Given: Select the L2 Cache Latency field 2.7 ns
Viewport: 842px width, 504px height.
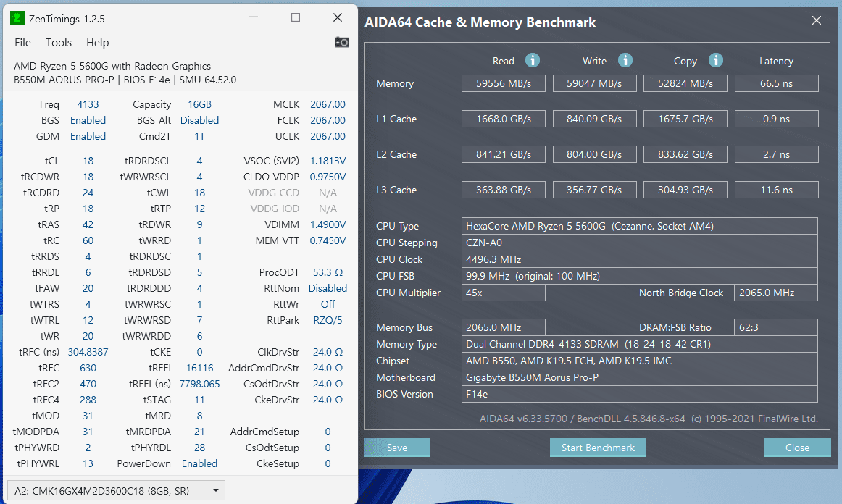Looking at the screenshot, I should (x=777, y=154).
